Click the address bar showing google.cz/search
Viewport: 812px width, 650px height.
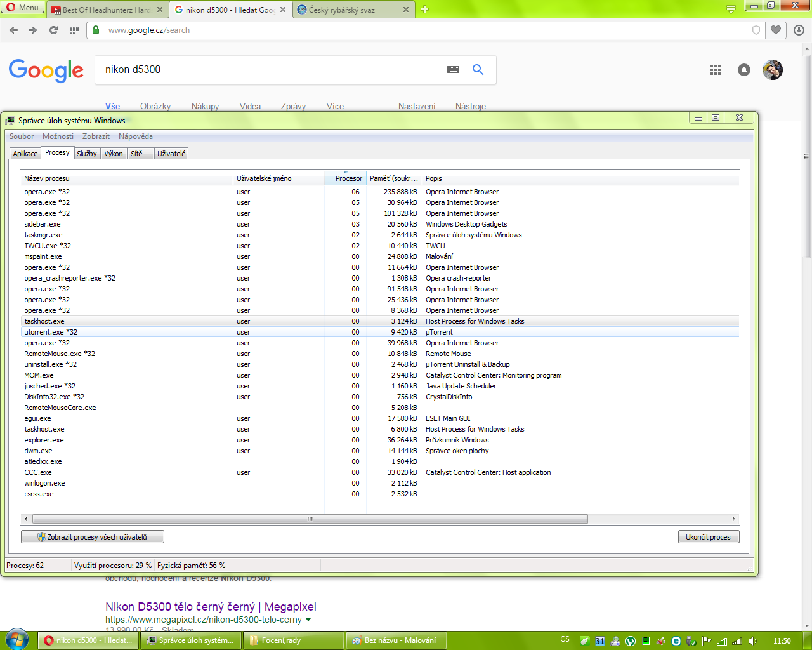425,30
